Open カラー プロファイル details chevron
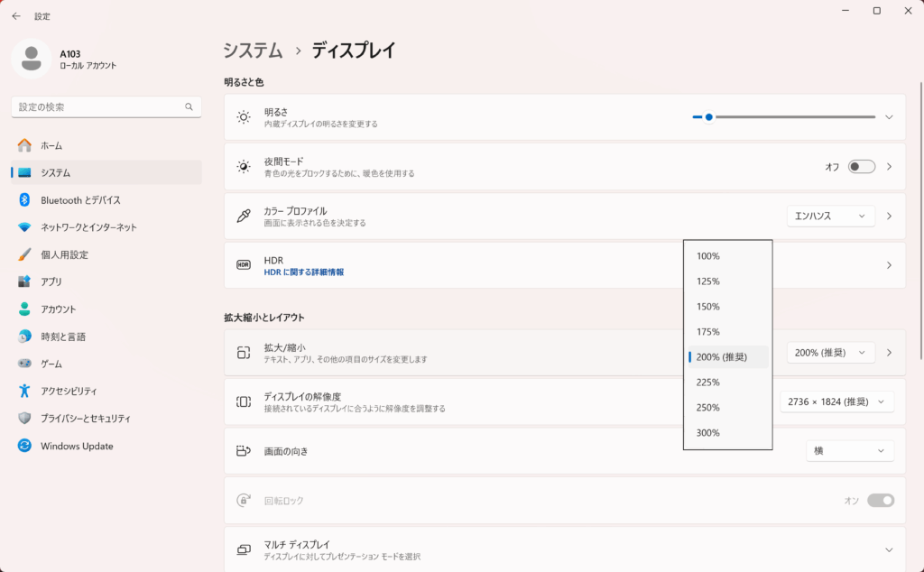924x572 pixels. coord(889,217)
